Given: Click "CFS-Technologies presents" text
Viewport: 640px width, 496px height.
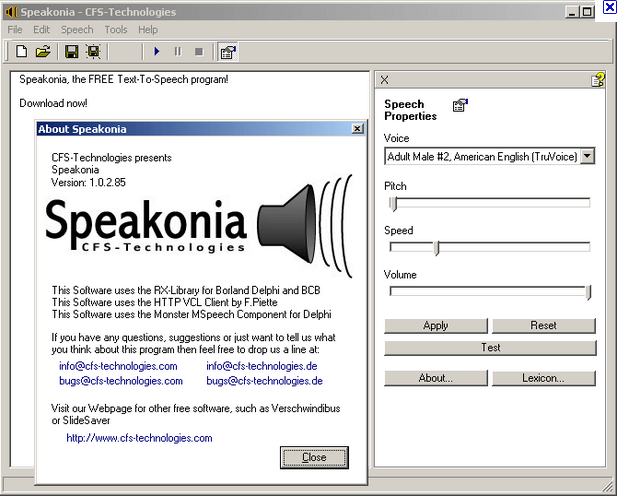Looking at the screenshot, I should (x=111, y=158).
